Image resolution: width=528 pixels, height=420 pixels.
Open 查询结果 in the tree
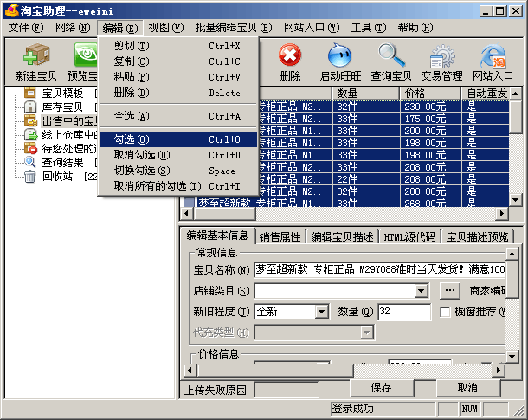tap(62, 162)
